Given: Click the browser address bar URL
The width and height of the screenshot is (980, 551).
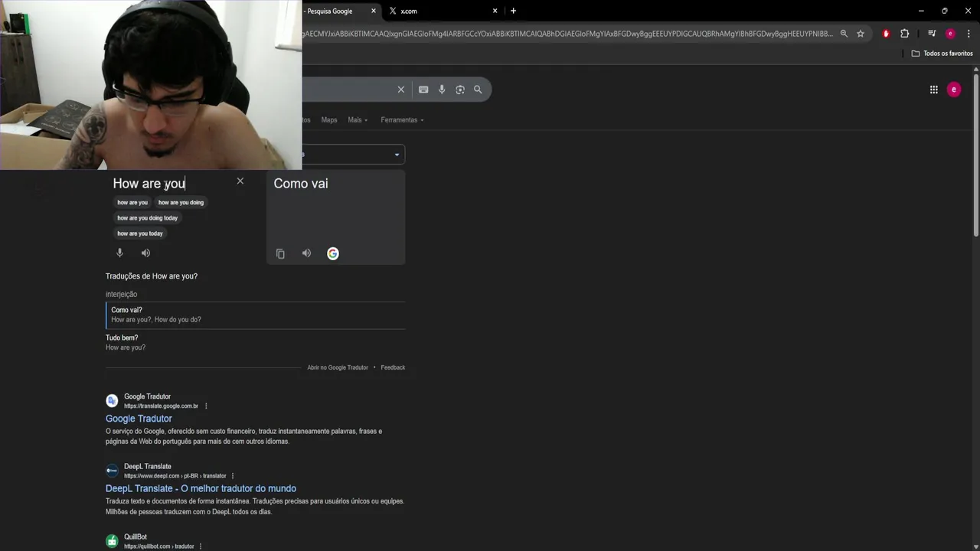Looking at the screenshot, I should point(567,34).
